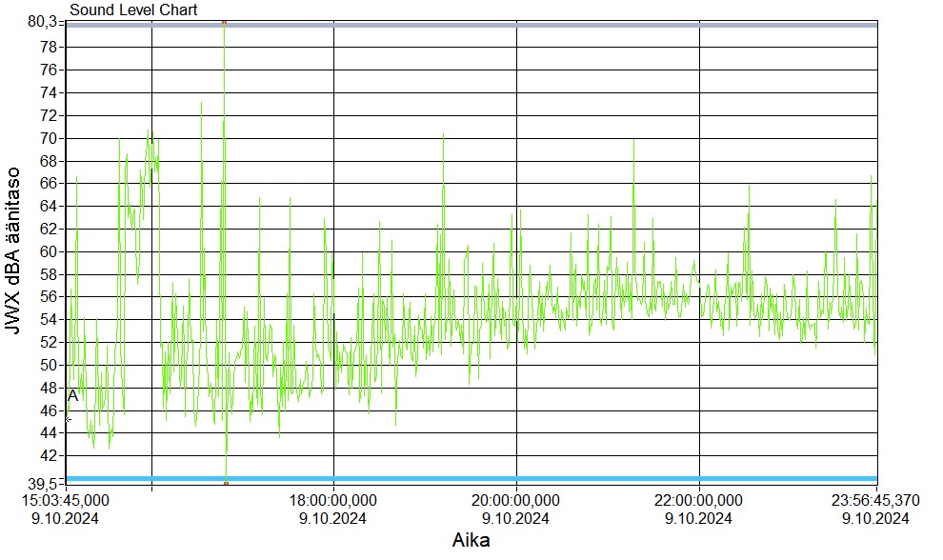Click the "52" y-axis label
Image resolution: width=943 pixels, height=560 pixels.
click(49, 342)
